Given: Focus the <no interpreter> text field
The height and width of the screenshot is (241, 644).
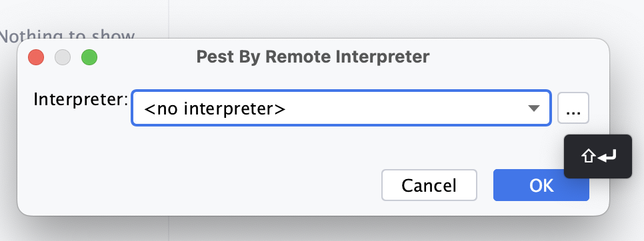Looking at the screenshot, I should click(x=215, y=109).
